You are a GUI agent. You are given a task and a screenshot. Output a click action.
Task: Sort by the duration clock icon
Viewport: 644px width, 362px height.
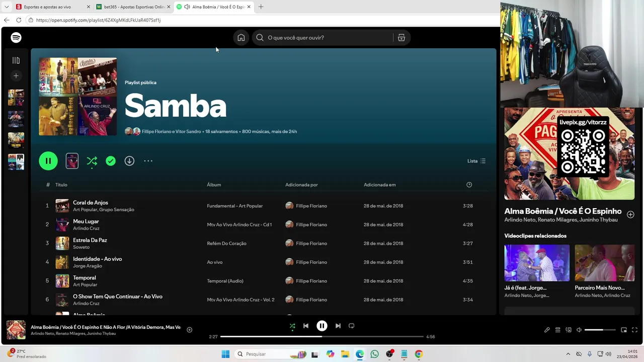coord(469,185)
